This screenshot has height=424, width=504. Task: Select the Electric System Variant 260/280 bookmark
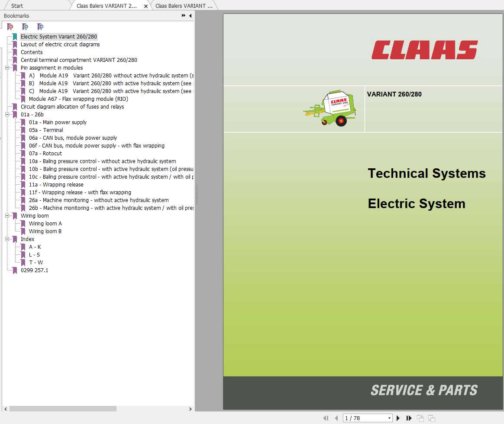pyautogui.click(x=58, y=36)
